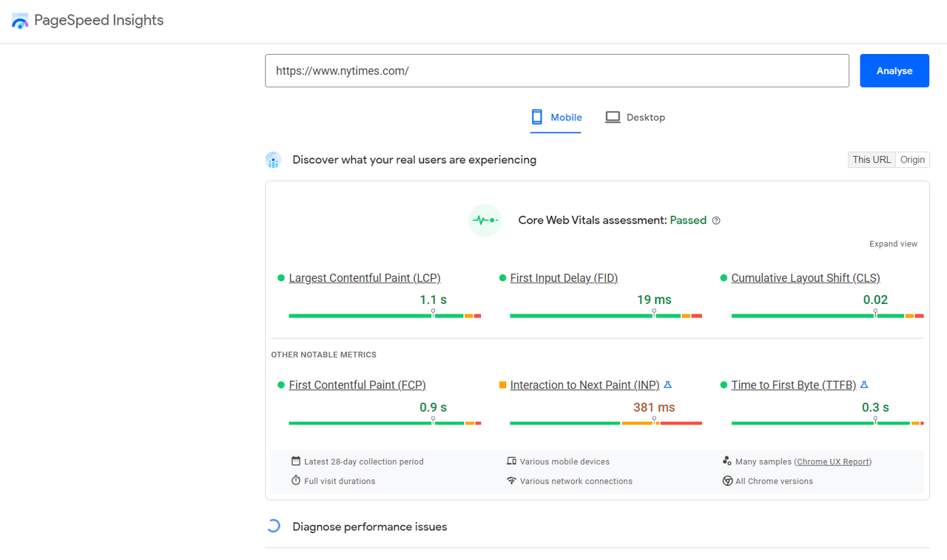Image resolution: width=947 pixels, height=560 pixels.
Task: Open Largest Contentful Paint (LCP) link
Action: click(x=365, y=278)
